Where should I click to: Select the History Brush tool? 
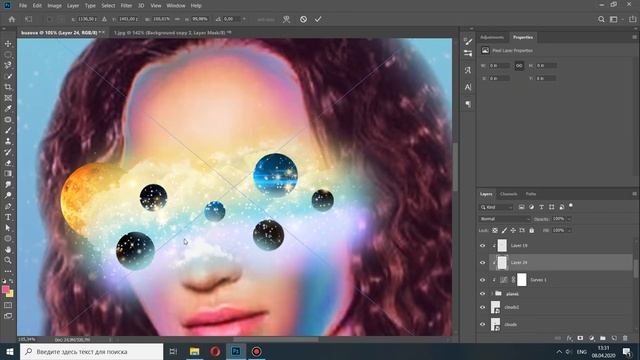point(8,152)
